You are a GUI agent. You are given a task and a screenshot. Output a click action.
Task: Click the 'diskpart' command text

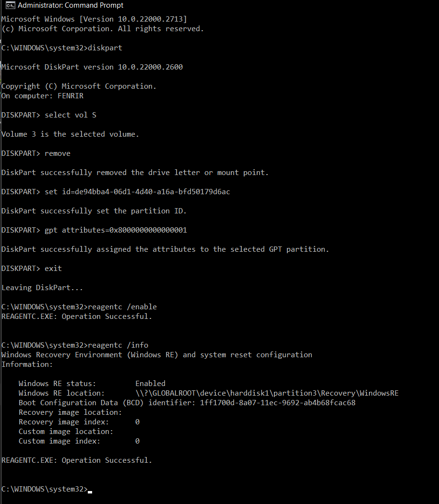105,48
